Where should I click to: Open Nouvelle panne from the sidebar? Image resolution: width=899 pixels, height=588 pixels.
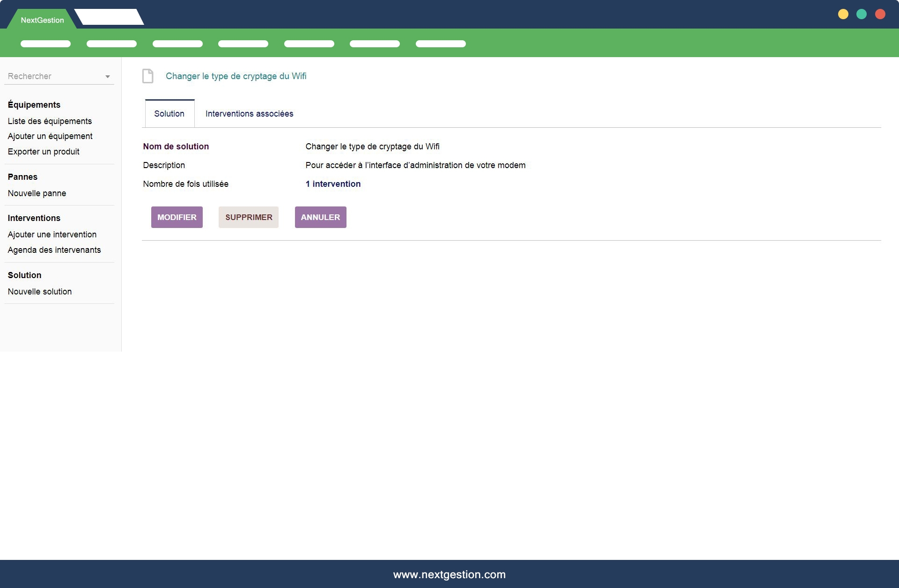pos(37,193)
